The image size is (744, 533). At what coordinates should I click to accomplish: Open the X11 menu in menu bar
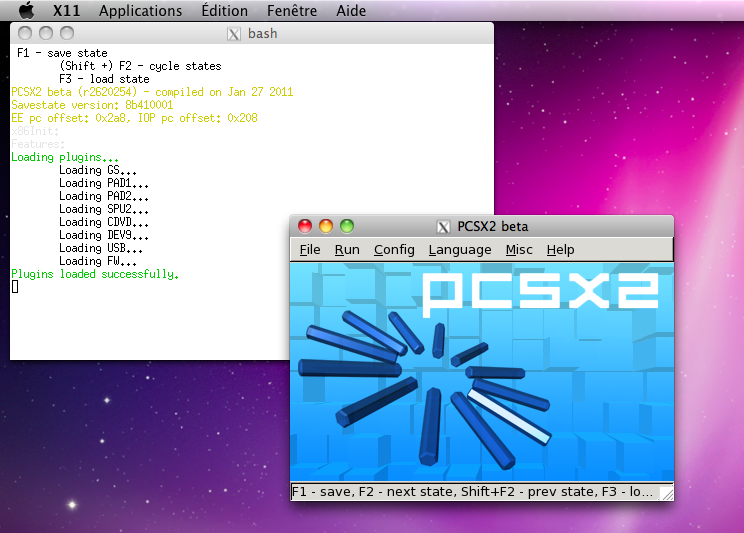click(66, 10)
